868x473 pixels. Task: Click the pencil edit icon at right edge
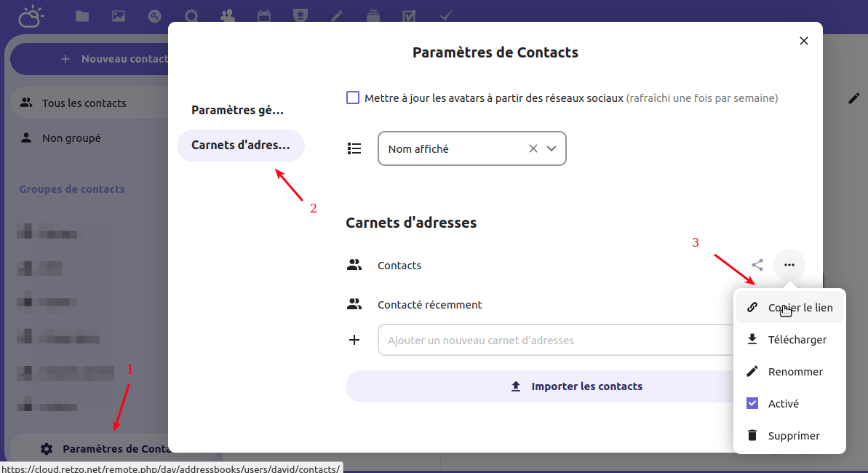[x=854, y=98]
